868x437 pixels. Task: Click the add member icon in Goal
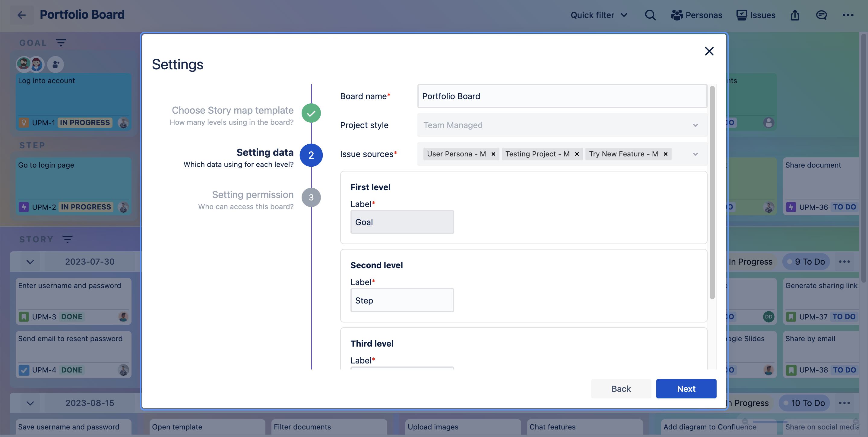pos(55,64)
